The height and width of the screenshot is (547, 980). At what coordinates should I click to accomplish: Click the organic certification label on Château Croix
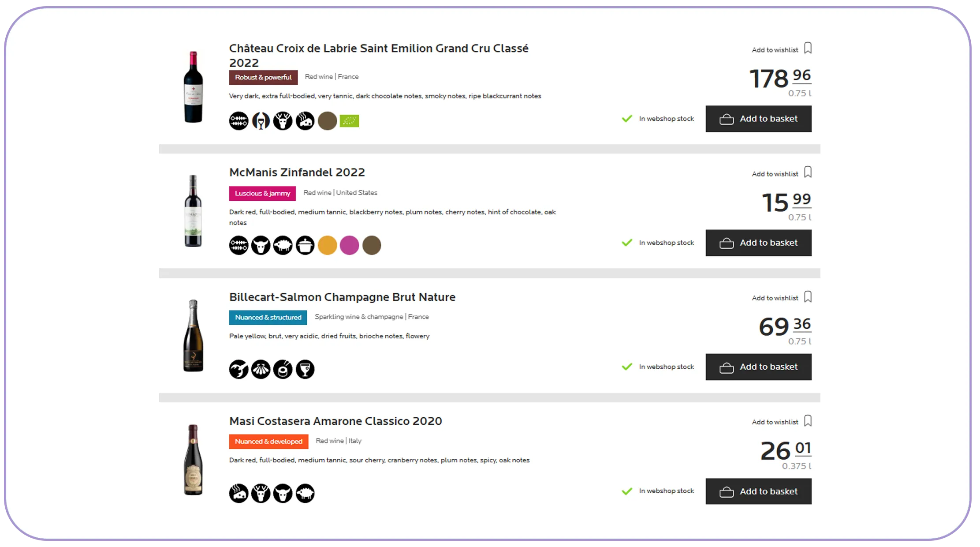pos(350,120)
